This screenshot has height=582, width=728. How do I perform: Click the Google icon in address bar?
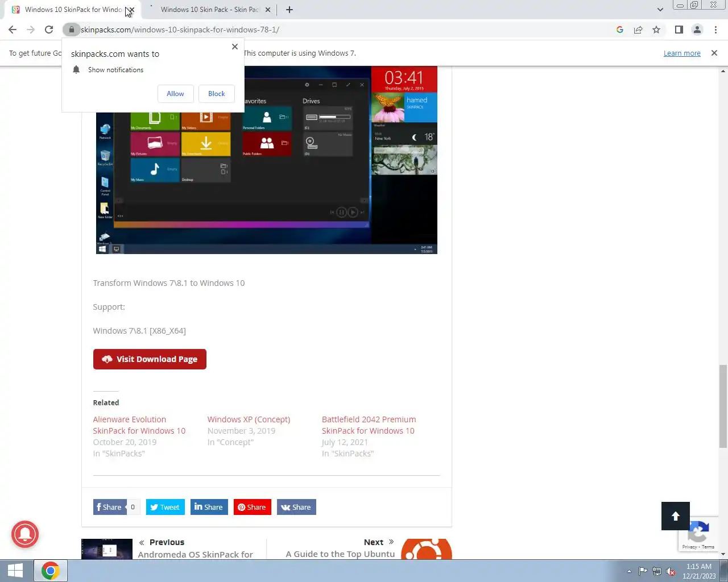620,30
